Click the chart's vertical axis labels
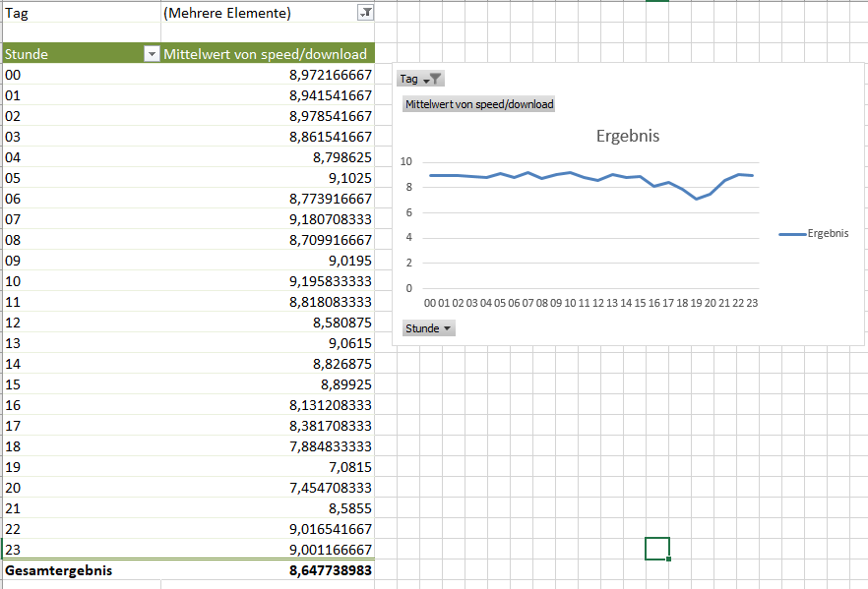This screenshot has height=589, width=868. [408, 225]
